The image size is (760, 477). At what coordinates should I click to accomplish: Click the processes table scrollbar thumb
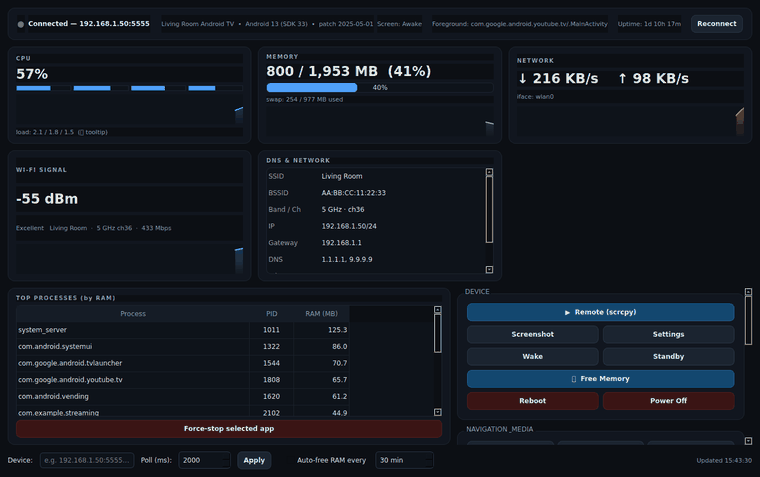(438, 334)
